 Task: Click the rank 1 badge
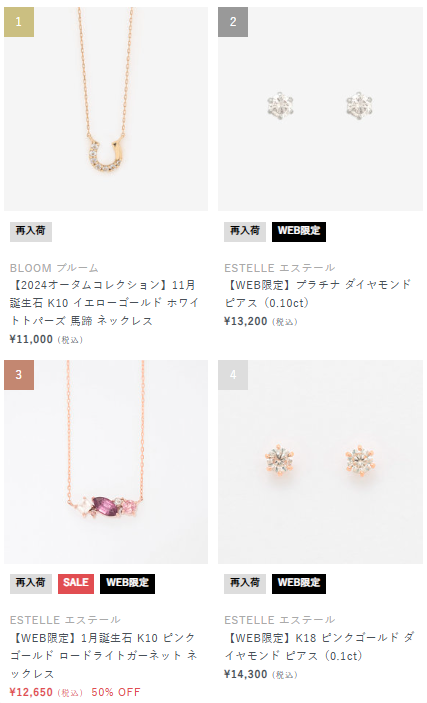(x=19, y=22)
